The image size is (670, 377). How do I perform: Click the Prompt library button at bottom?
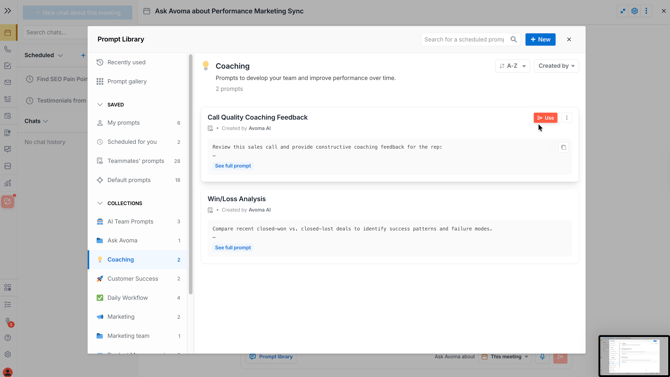(271, 356)
